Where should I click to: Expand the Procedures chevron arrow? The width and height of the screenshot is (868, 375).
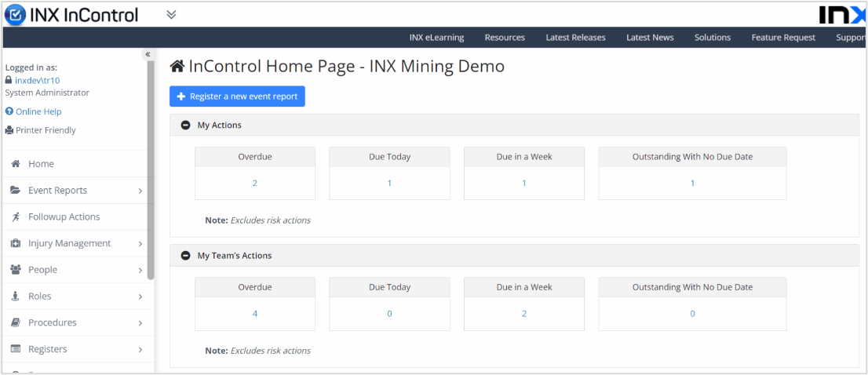(140, 323)
